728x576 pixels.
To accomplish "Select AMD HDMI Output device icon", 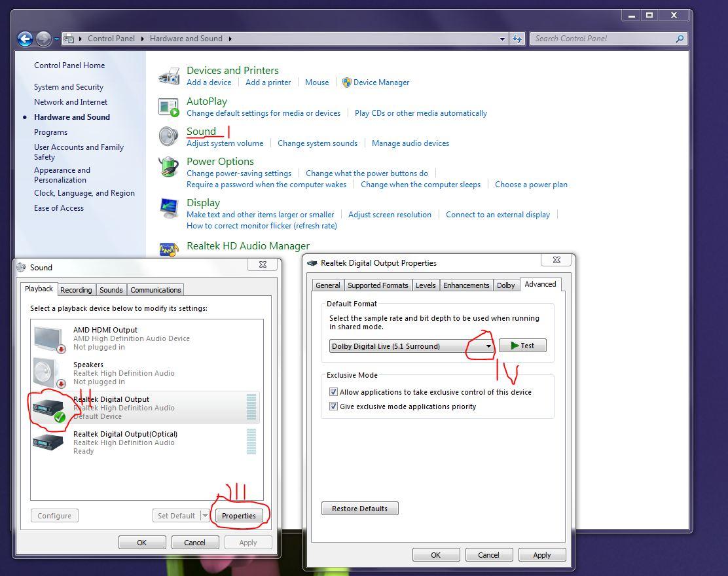I will (x=48, y=339).
